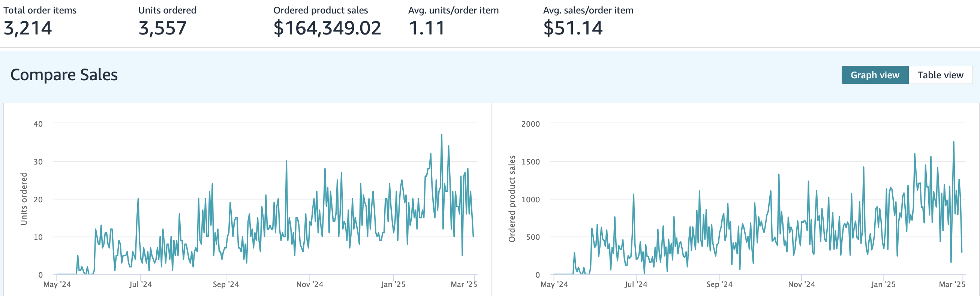Click the Total order items label
The image size is (980, 296).
tap(40, 10)
